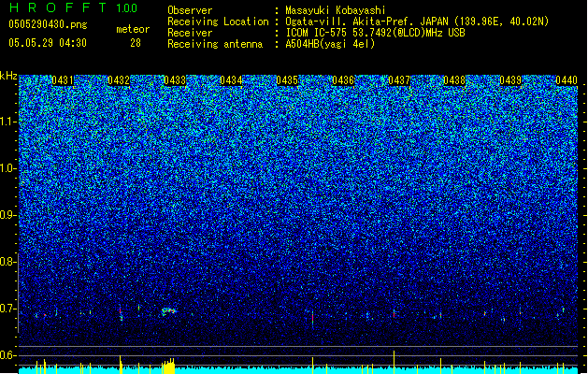Click the 0438 time marker
Image resolution: width=588 pixels, height=374 pixels.
click(x=454, y=80)
